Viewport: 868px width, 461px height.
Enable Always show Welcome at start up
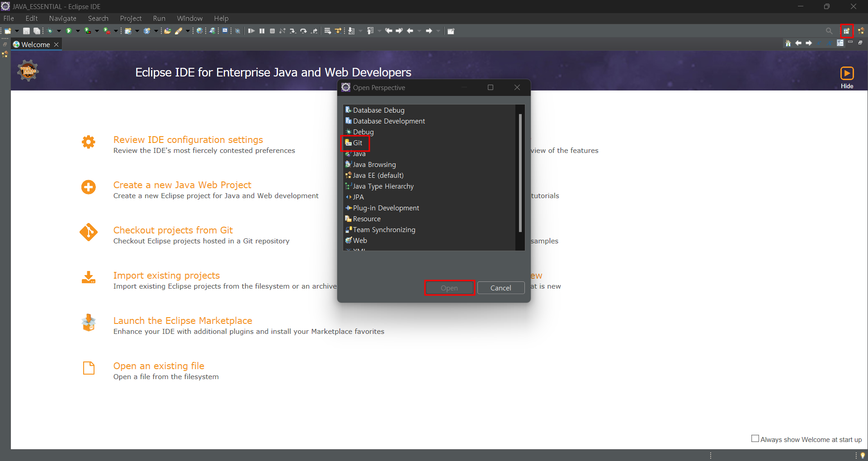(755, 439)
